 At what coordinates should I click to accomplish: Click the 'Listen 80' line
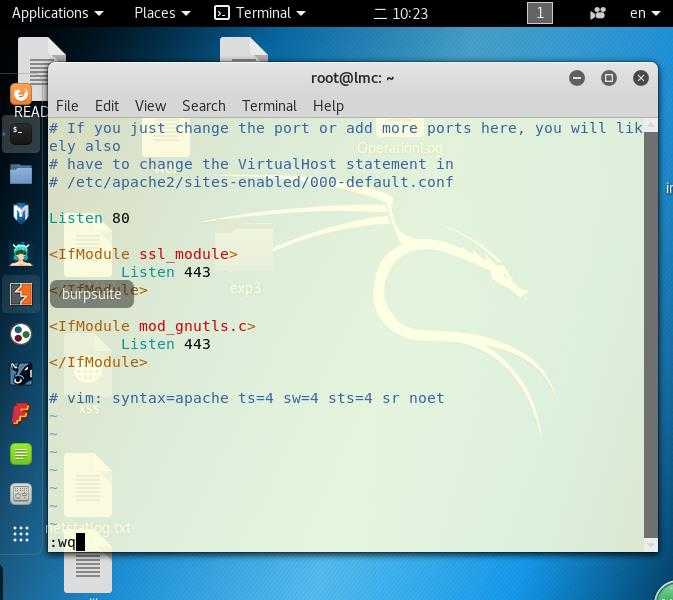point(89,218)
